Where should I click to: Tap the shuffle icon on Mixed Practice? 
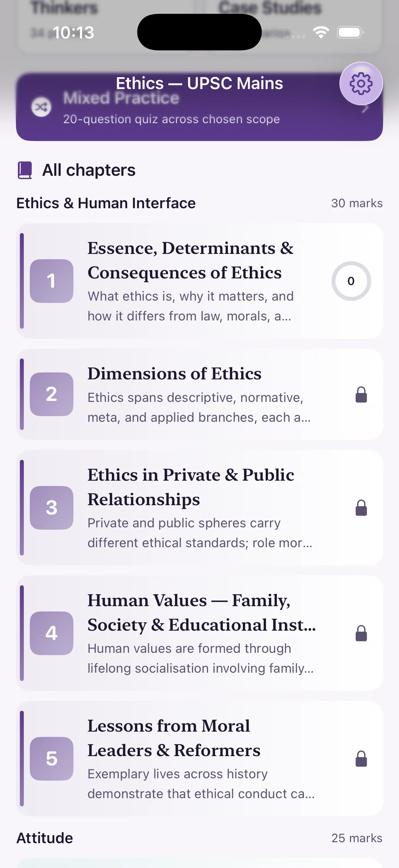[x=41, y=107]
